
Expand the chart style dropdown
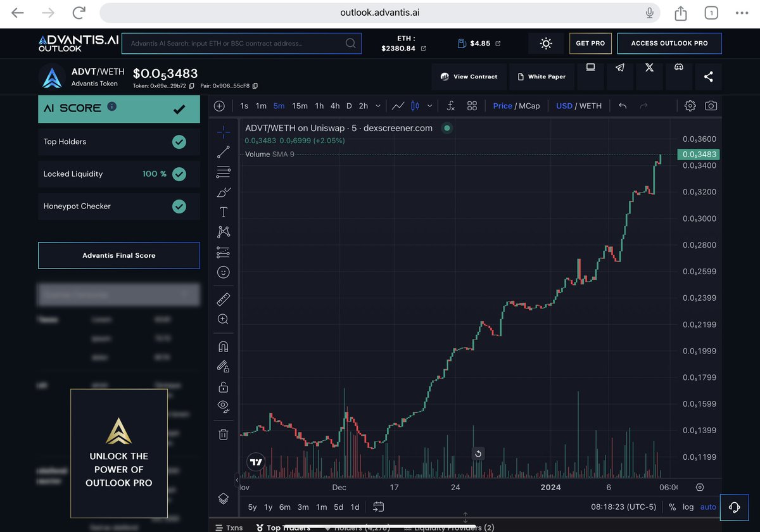430,106
